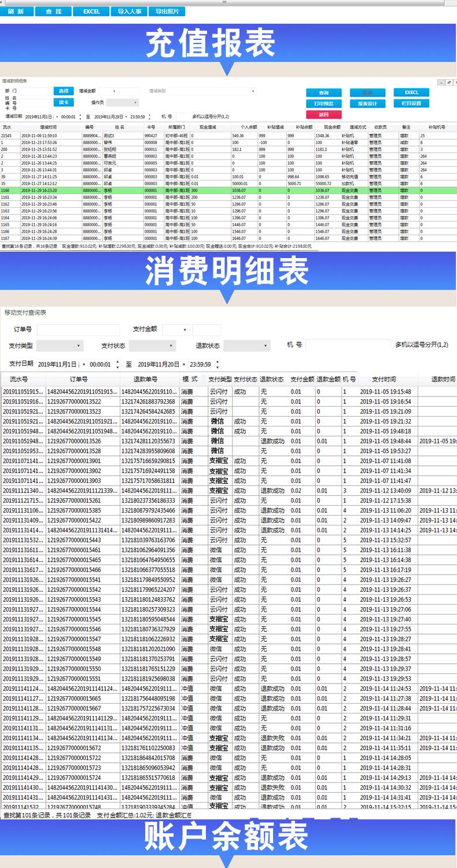Click the 订单号 order number input field
This screenshot has width=457, height=868.
tap(79, 330)
